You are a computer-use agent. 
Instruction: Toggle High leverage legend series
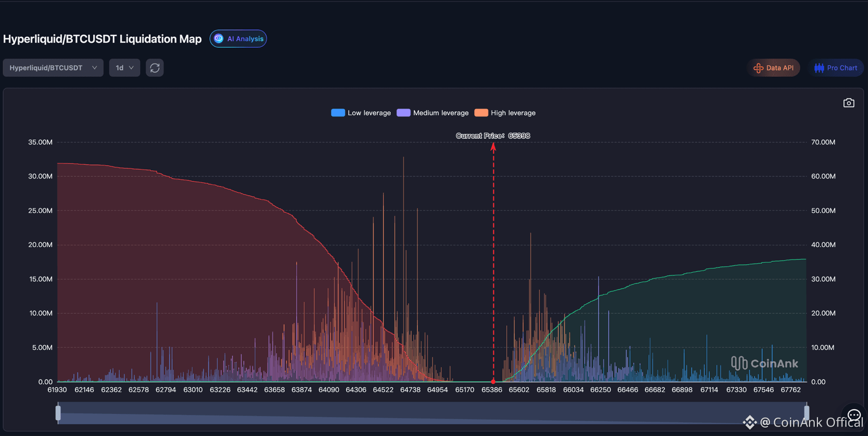coord(505,113)
